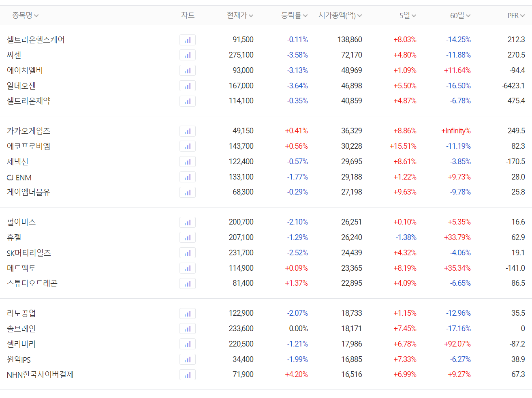The height and width of the screenshot is (398, 532).
Task: Sort by 현재가 column header
Action: (x=240, y=15)
